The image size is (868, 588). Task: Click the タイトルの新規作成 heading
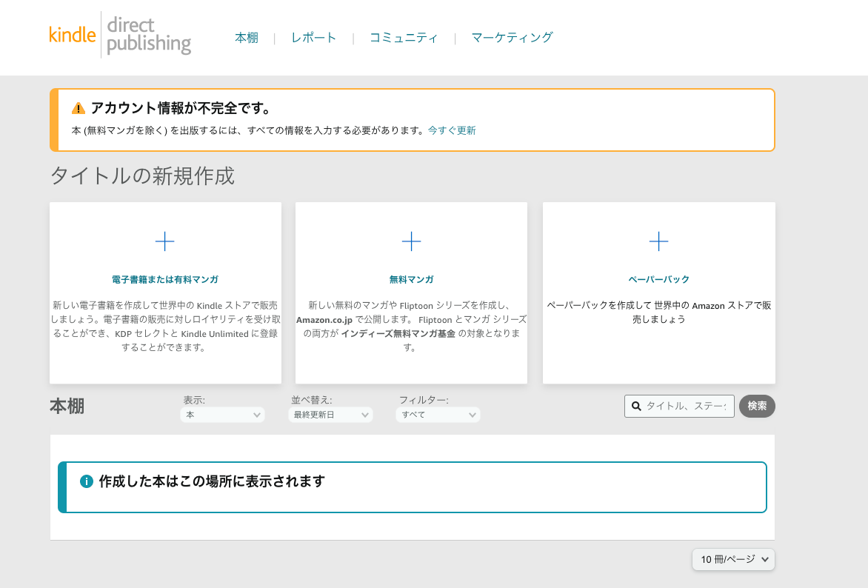click(x=142, y=176)
